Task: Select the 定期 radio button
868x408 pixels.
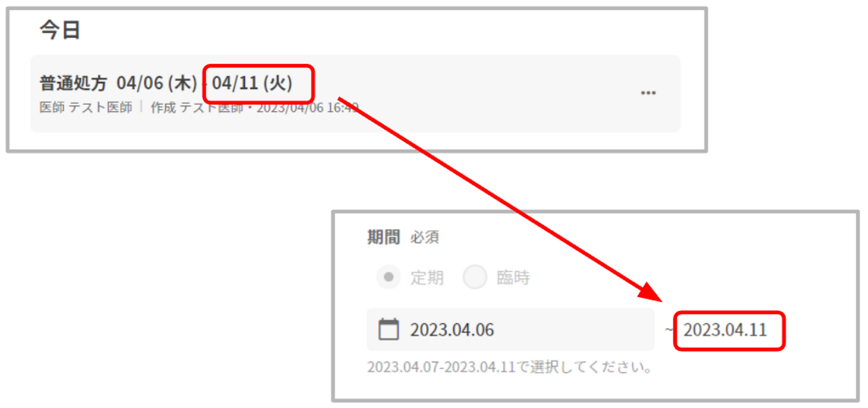Action: coord(388,277)
